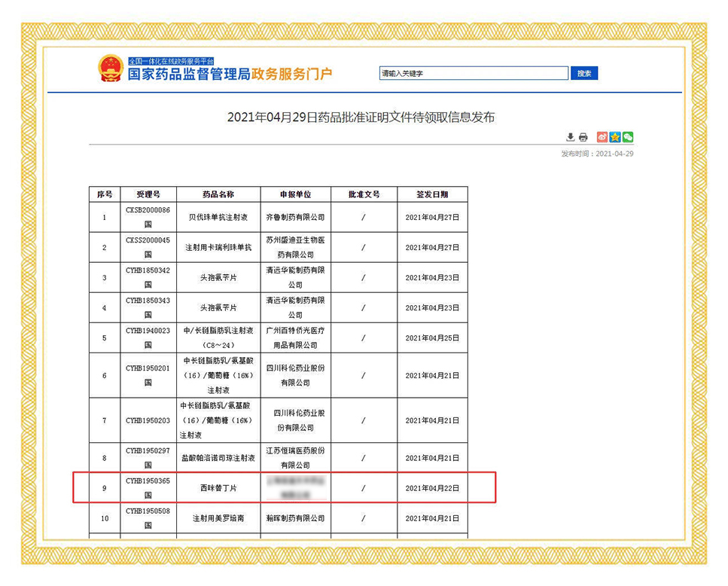
Task: Click the 签发日期 column header
Action: coord(432,194)
